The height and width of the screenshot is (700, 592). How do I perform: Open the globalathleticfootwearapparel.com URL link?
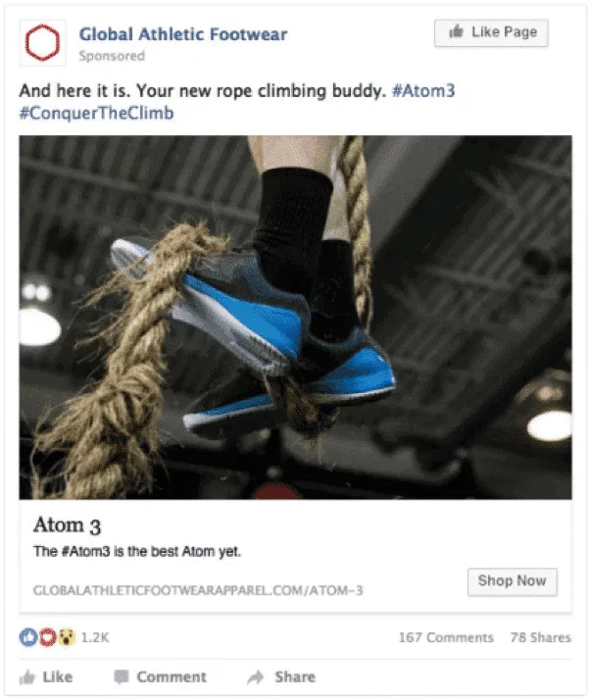click(198, 590)
